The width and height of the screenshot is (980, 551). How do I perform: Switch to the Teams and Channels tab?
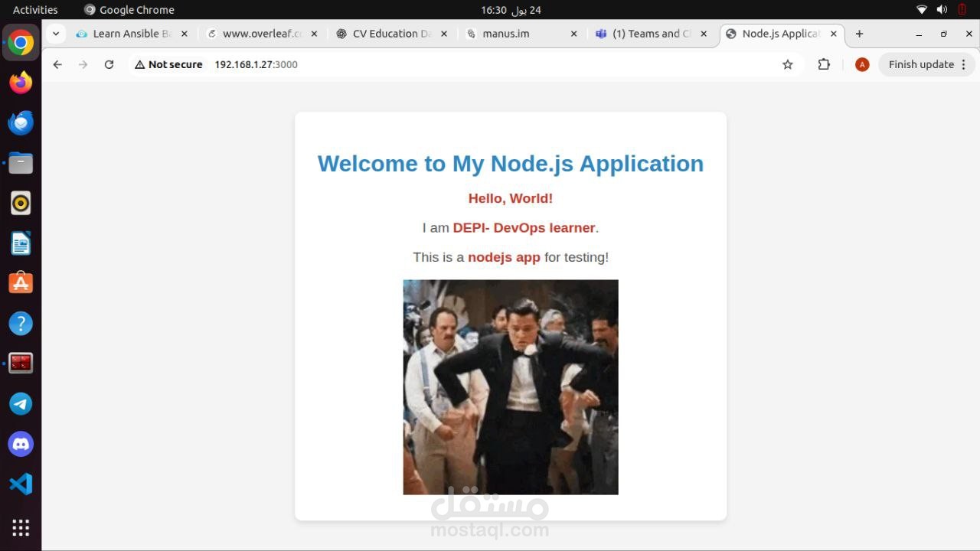(x=647, y=34)
